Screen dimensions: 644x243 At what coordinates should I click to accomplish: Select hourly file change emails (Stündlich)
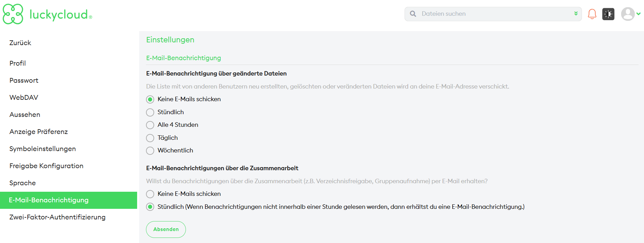[150, 112]
